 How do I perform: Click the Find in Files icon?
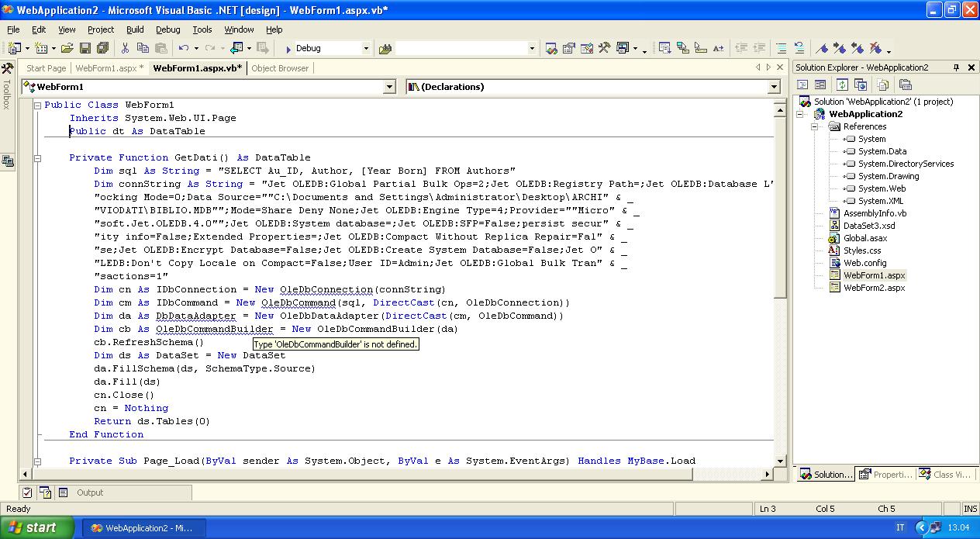pos(385,48)
